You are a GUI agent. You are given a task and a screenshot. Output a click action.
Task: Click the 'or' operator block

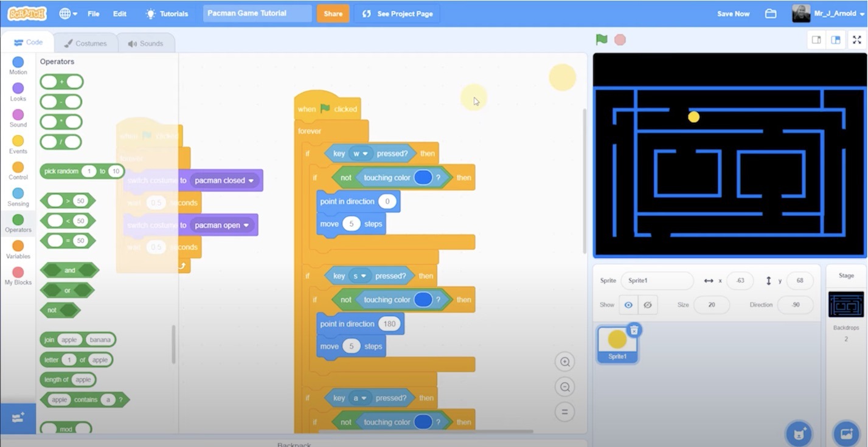click(67, 290)
